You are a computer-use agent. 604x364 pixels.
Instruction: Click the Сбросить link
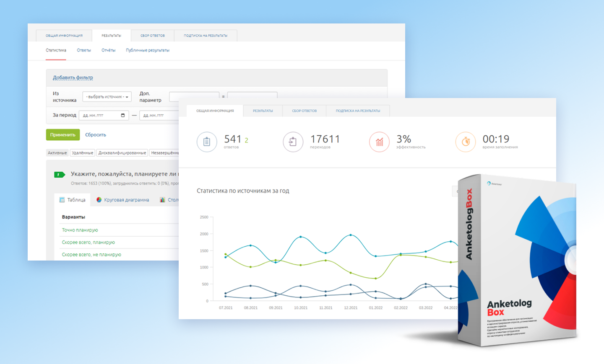pos(96,135)
